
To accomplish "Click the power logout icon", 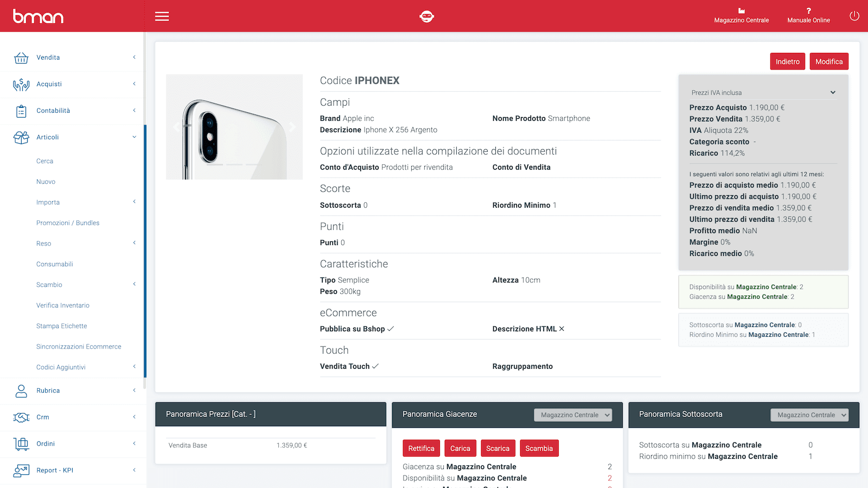I will point(854,16).
